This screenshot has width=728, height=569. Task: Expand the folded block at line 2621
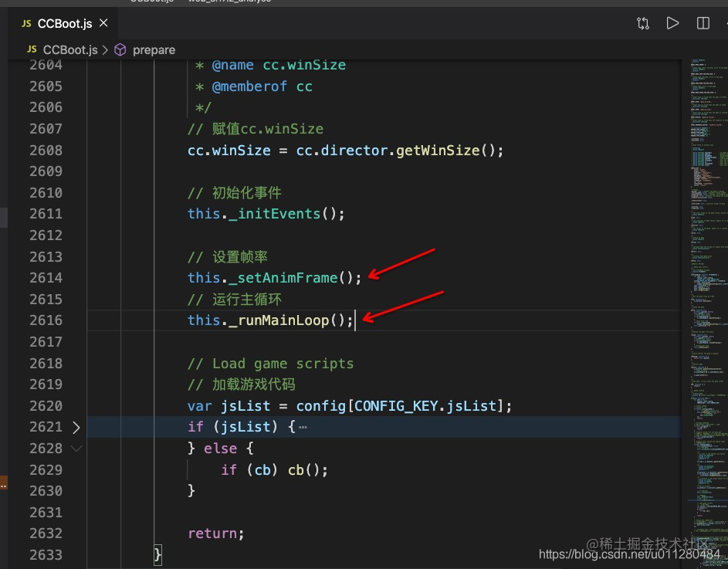coord(76,428)
